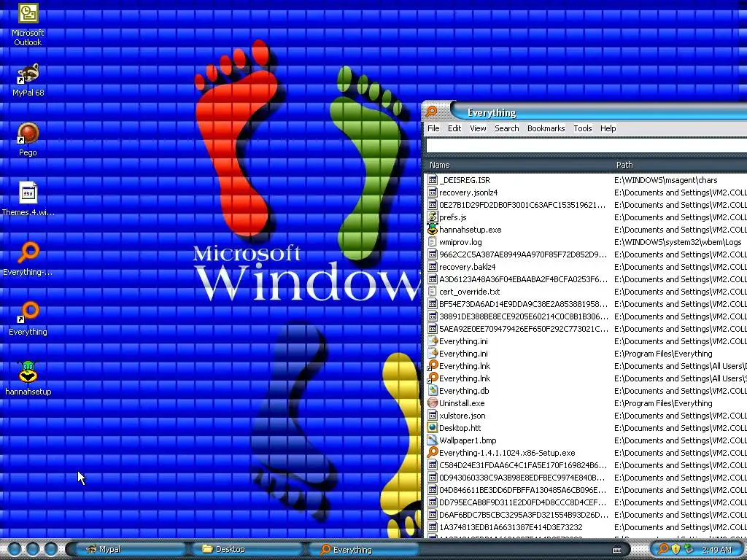Screen dimensions: 747x560
Task: Switch to the Desktop taskbar button
Action: [x=247, y=549]
